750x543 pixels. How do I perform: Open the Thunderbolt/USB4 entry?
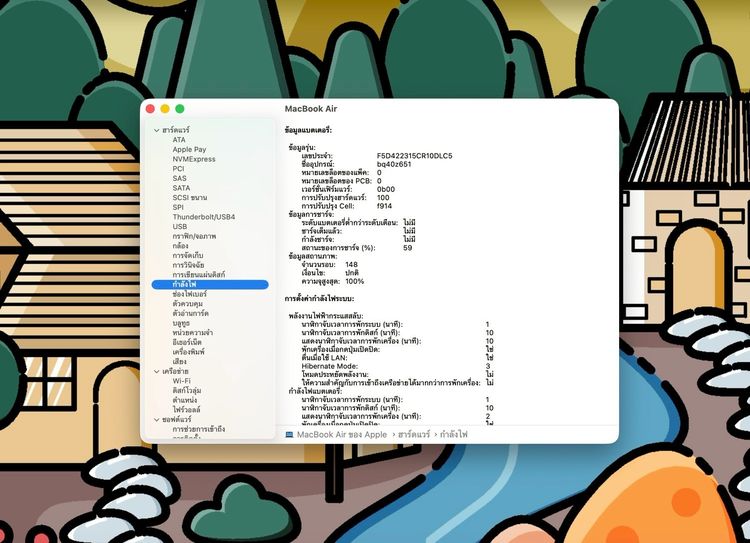pos(204,217)
